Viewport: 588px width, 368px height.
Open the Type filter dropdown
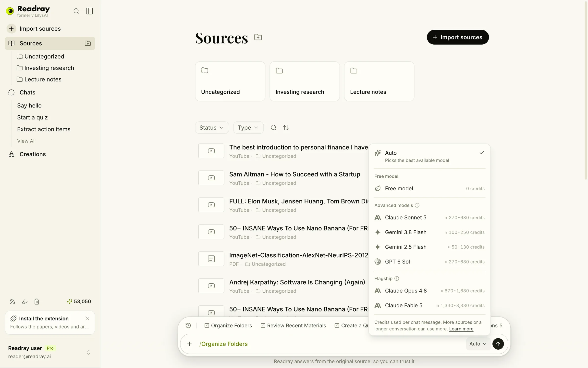click(x=248, y=128)
